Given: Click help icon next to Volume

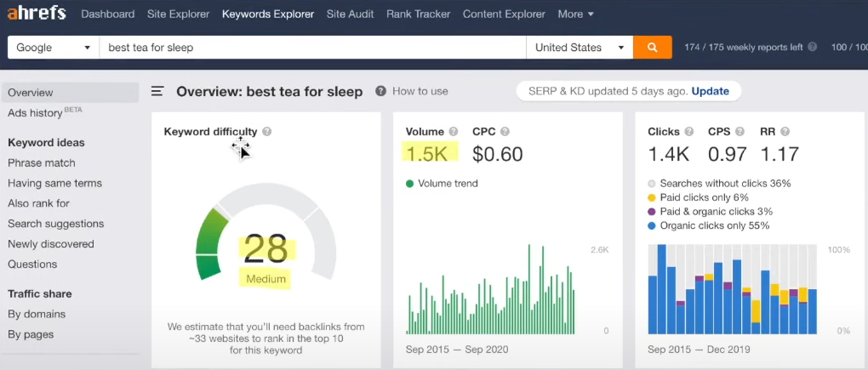Looking at the screenshot, I should click(x=454, y=132).
